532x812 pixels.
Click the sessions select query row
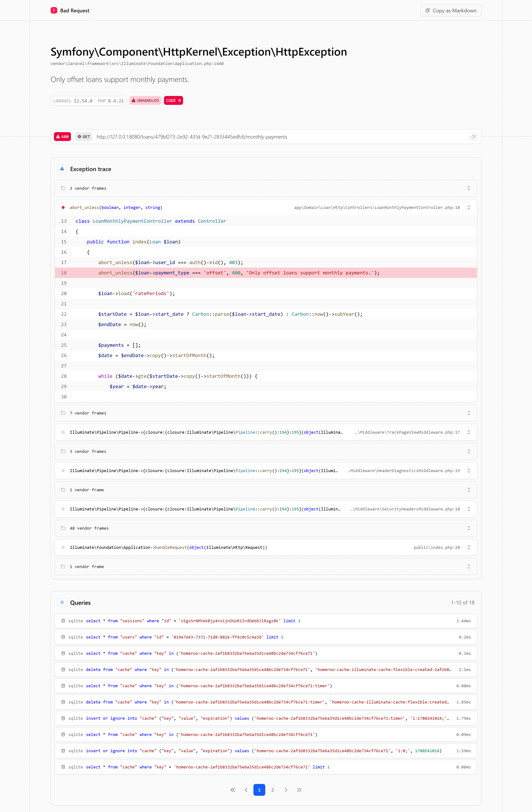266,621
